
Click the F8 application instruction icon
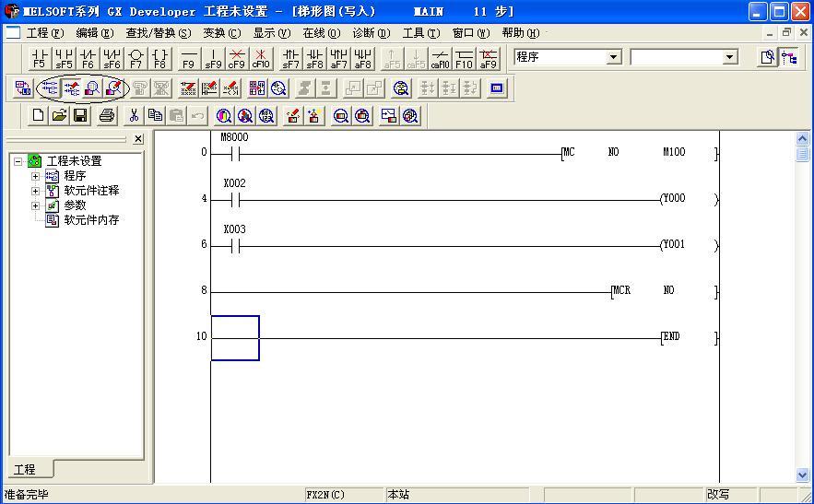(160, 59)
